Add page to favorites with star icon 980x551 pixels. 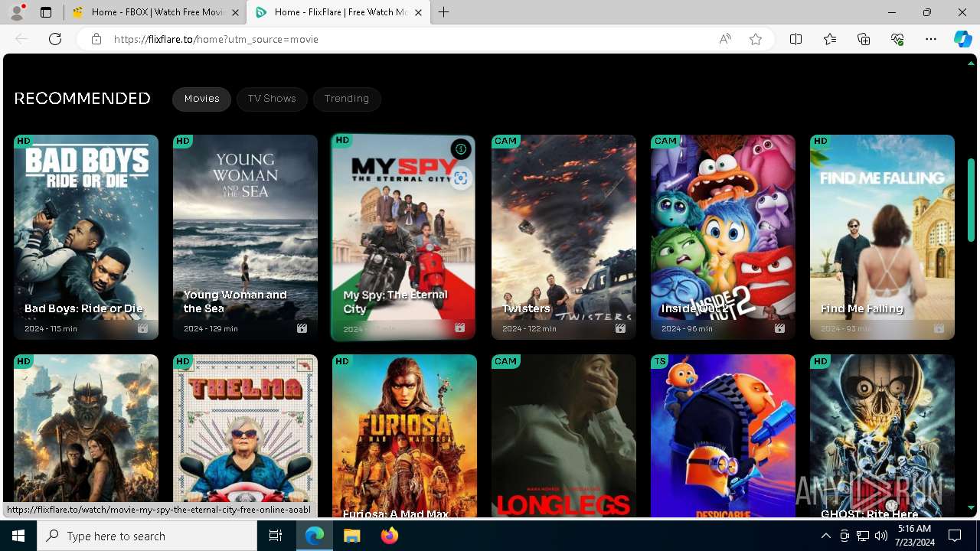click(756, 39)
